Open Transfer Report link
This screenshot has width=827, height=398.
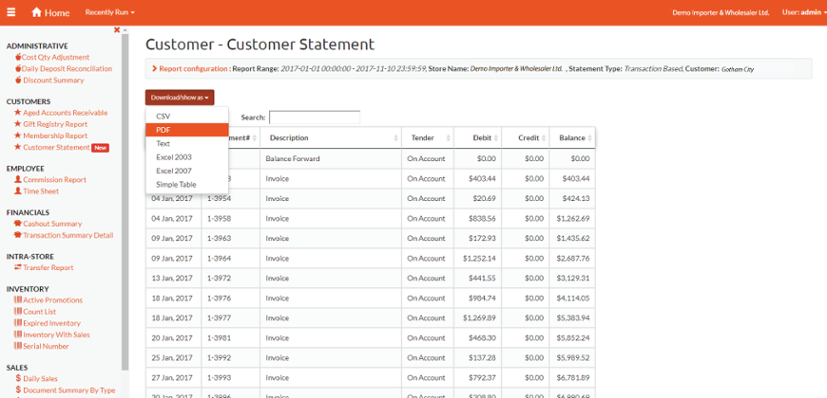tap(49, 267)
